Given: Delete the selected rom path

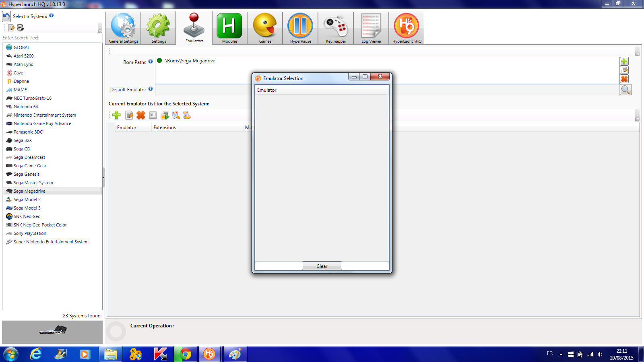Looking at the screenshot, I should pos(624,79).
